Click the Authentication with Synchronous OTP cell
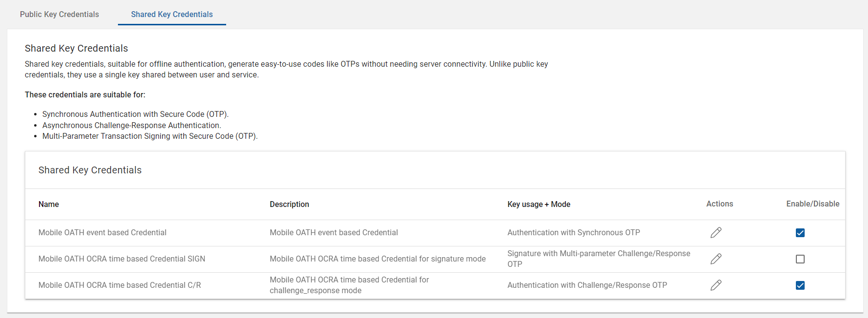Viewport: 868px width, 318px height. [x=574, y=233]
